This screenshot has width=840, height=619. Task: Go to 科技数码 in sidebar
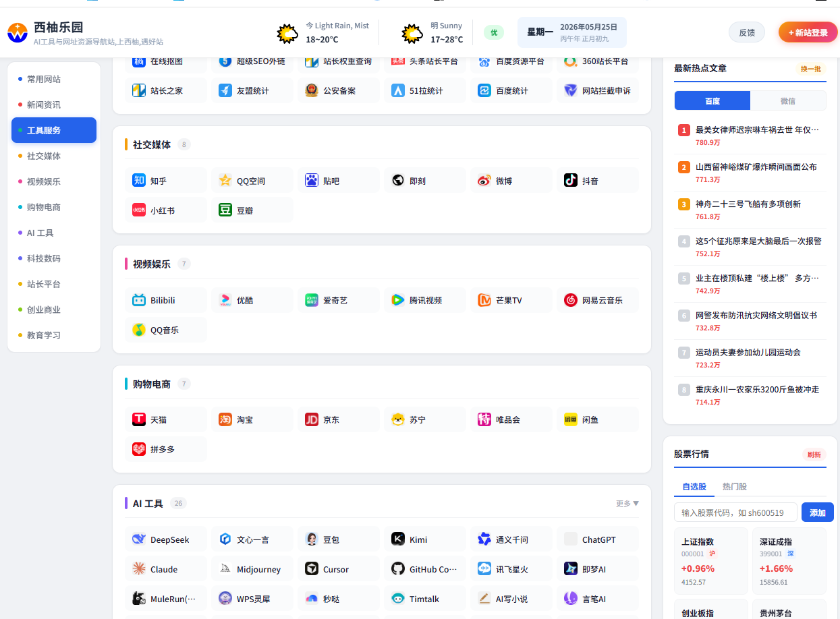point(54,258)
